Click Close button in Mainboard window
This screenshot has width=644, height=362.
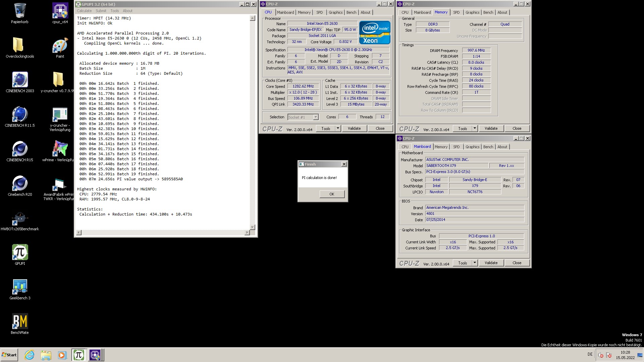click(517, 263)
